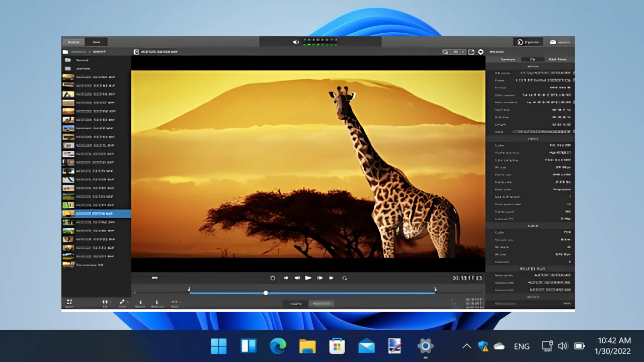Image resolution: width=644 pixels, height=362 pixels.
Task: Flip the toggle switch in the top center bar
Action: click(x=296, y=42)
